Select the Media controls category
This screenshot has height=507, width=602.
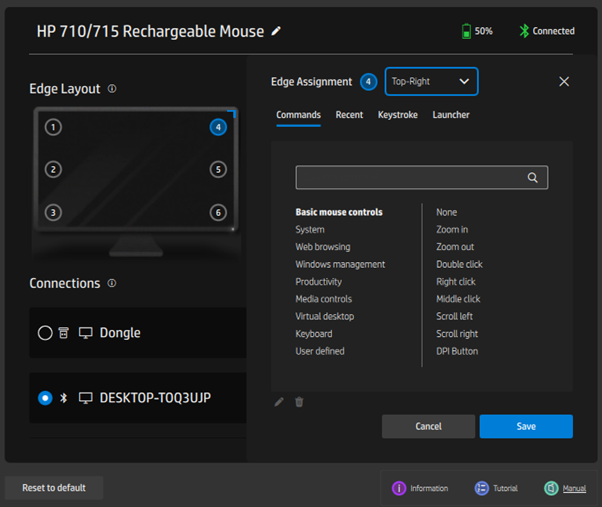(x=324, y=299)
